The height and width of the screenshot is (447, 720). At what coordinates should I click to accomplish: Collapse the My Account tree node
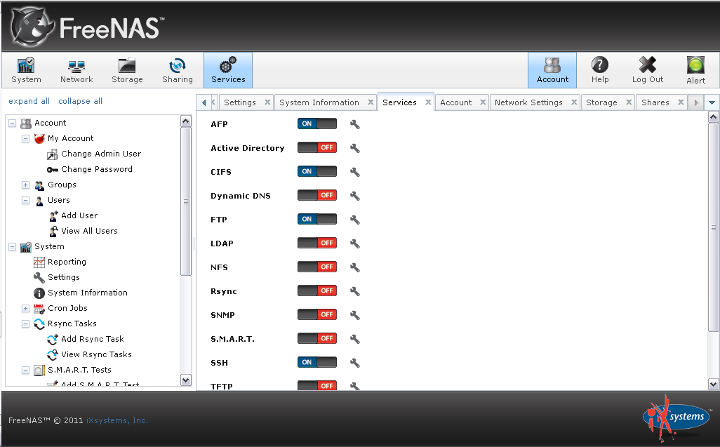(x=26, y=138)
